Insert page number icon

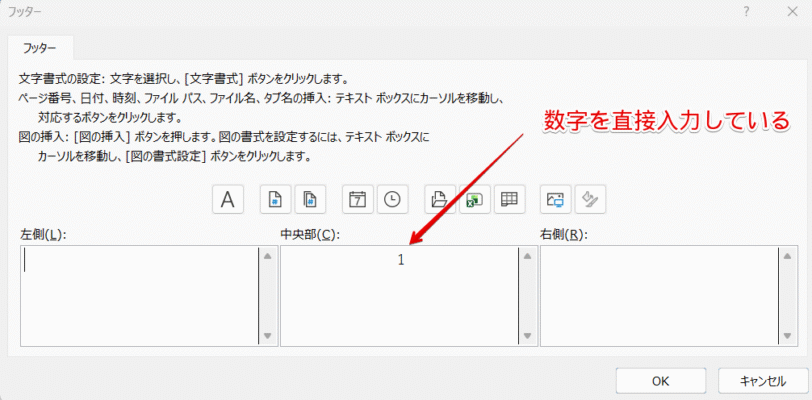[276, 199]
